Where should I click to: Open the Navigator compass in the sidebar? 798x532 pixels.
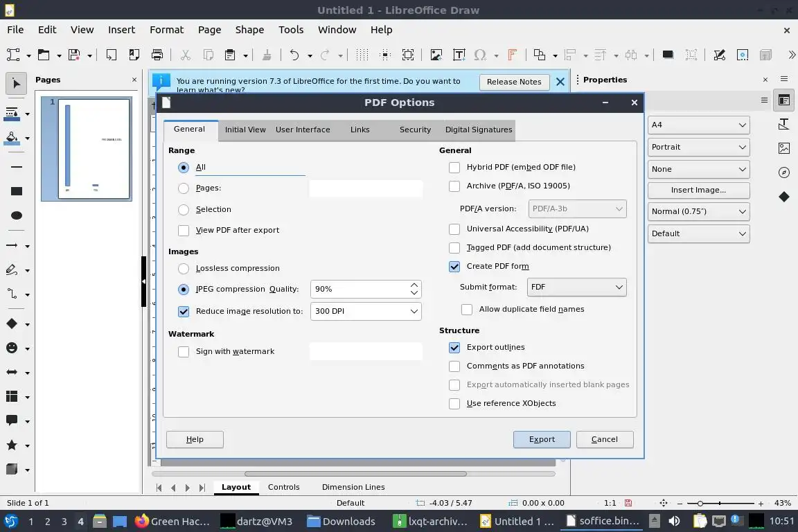coord(784,172)
